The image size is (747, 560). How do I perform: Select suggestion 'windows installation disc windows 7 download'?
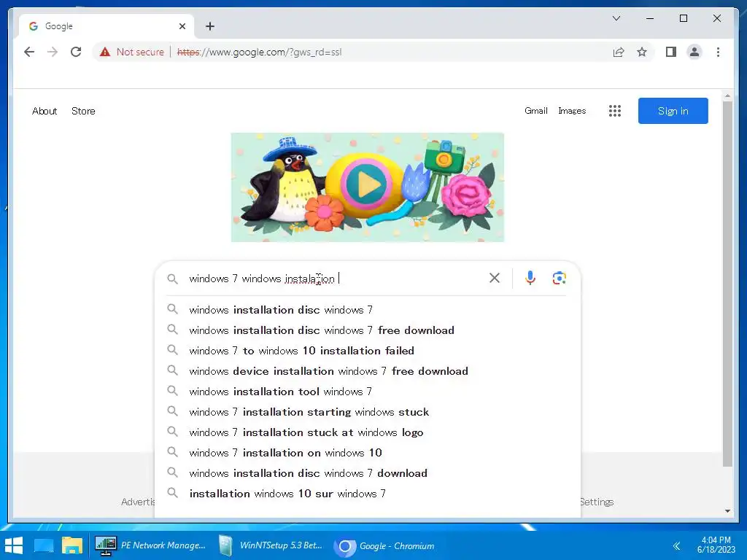click(368, 473)
